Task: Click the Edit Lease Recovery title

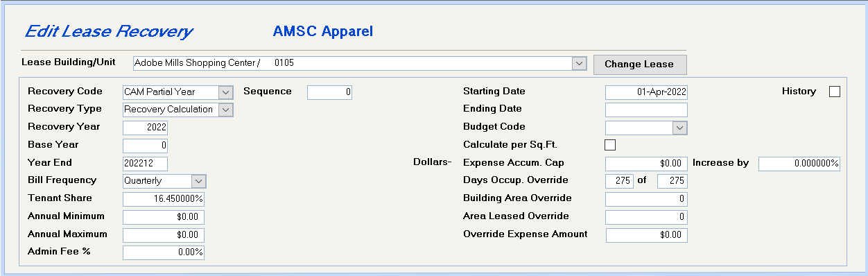Action: [109, 32]
